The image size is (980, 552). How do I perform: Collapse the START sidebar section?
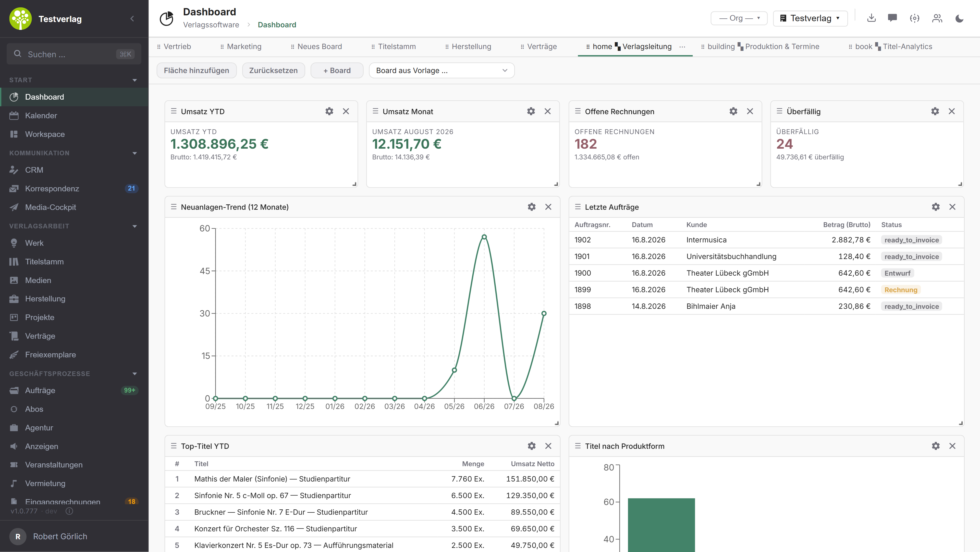135,80
